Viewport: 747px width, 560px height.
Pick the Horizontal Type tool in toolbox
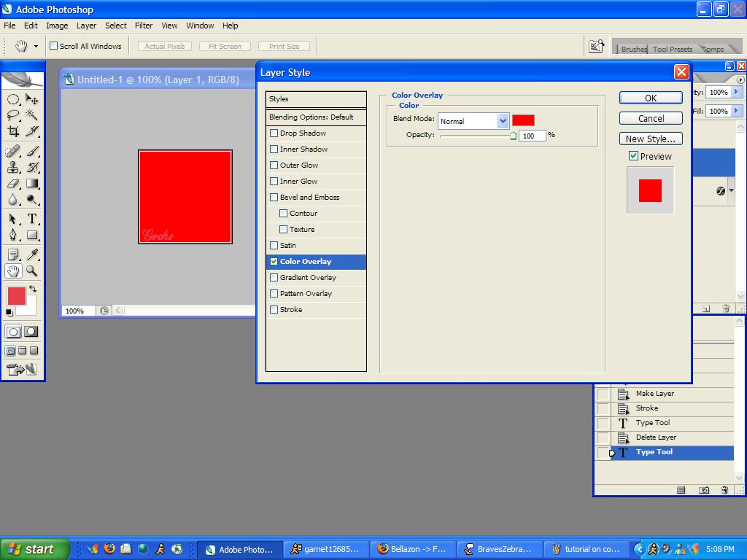(32, 219)
